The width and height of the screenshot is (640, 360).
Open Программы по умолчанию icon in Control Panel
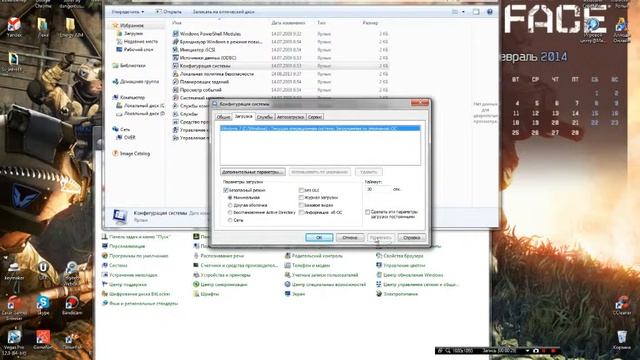[x=104, y=256]
